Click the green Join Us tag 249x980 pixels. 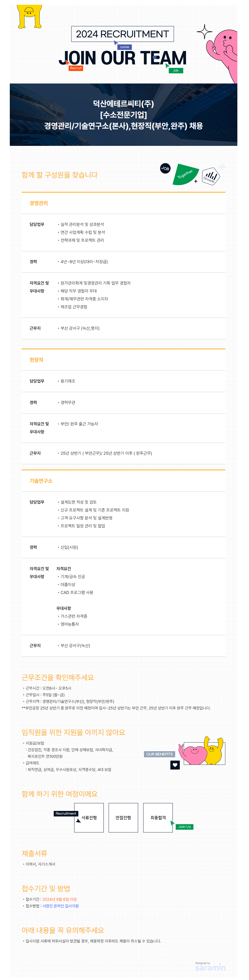184,827
